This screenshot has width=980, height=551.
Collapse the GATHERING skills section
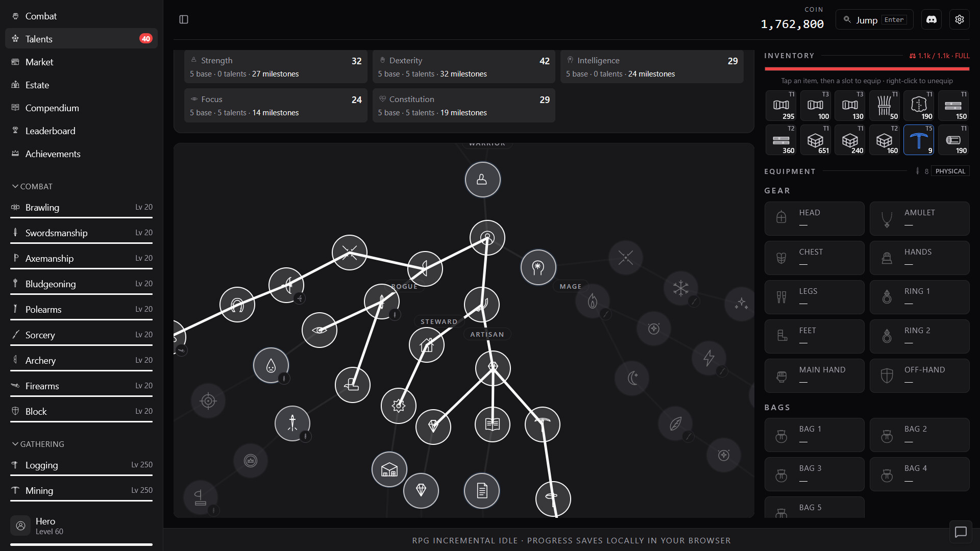click(x=38, y=444)
